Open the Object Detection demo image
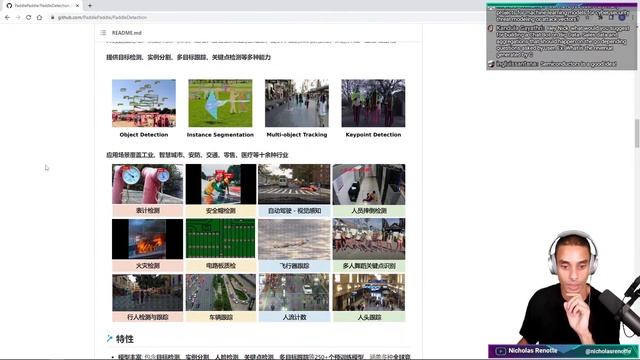Screen dimensions: 640x360 click(x=144, y=103)
